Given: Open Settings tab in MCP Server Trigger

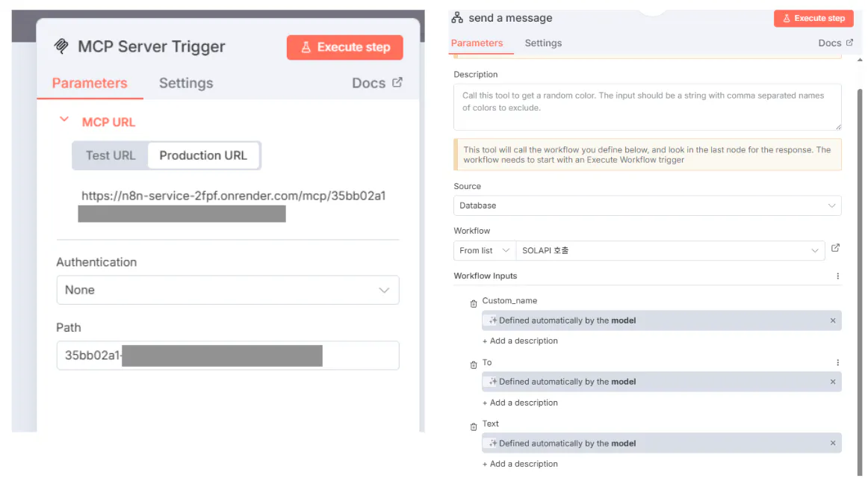Looking at the screenshot, I should pos(186,83).
